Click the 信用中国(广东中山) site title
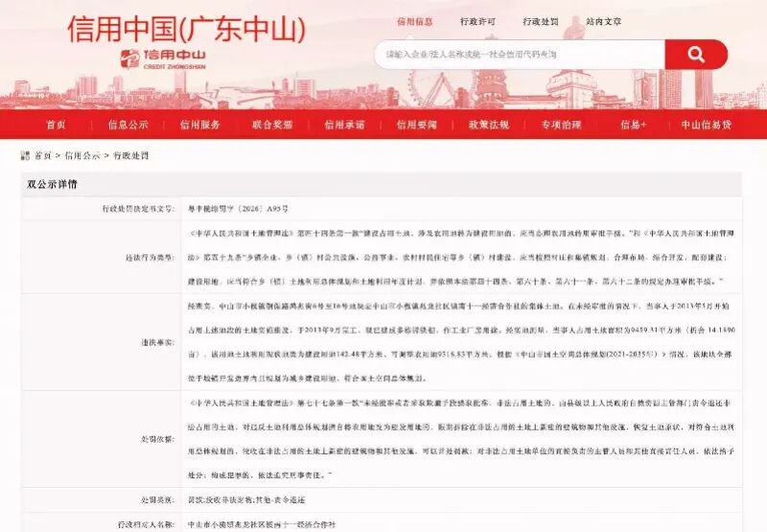Screen dimensions: 767x532 tap(186, 29)
